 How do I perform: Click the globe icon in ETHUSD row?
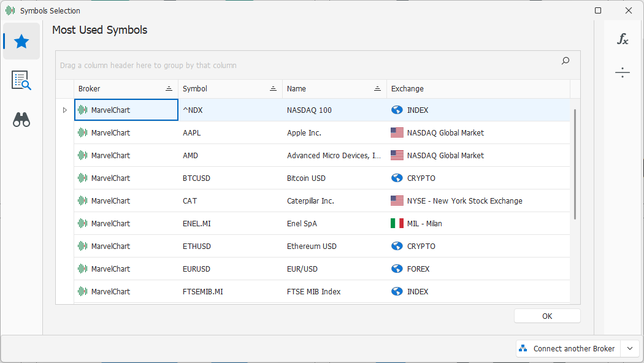[x=397, y=246]
